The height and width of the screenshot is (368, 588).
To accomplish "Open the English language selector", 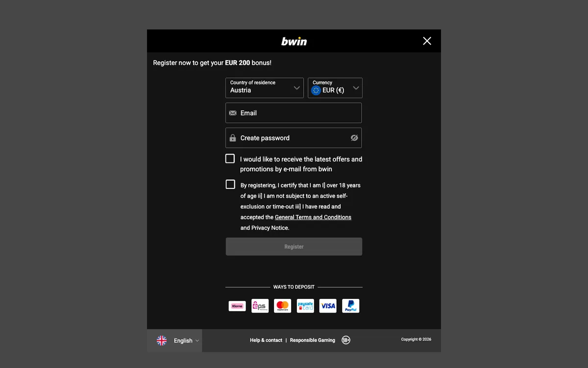I will [174, 341].
